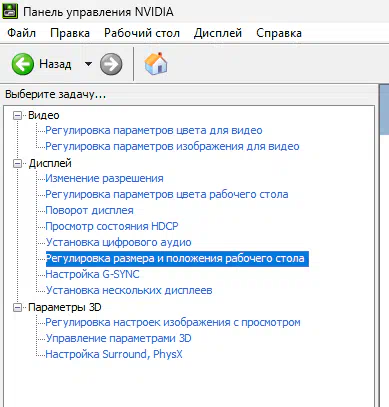
Task: Open Настройка G-SYNC
Action: point(92,274)
